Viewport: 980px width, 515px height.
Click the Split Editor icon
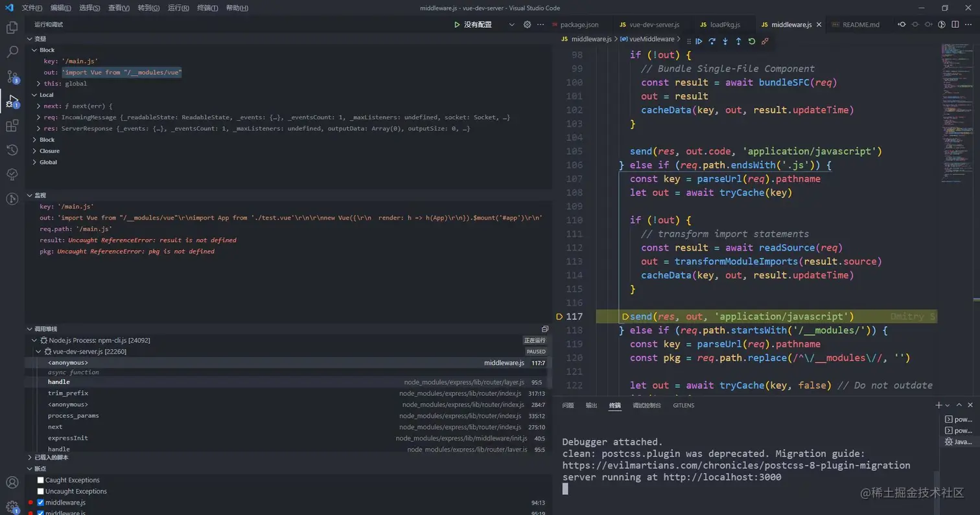point(955,25)
